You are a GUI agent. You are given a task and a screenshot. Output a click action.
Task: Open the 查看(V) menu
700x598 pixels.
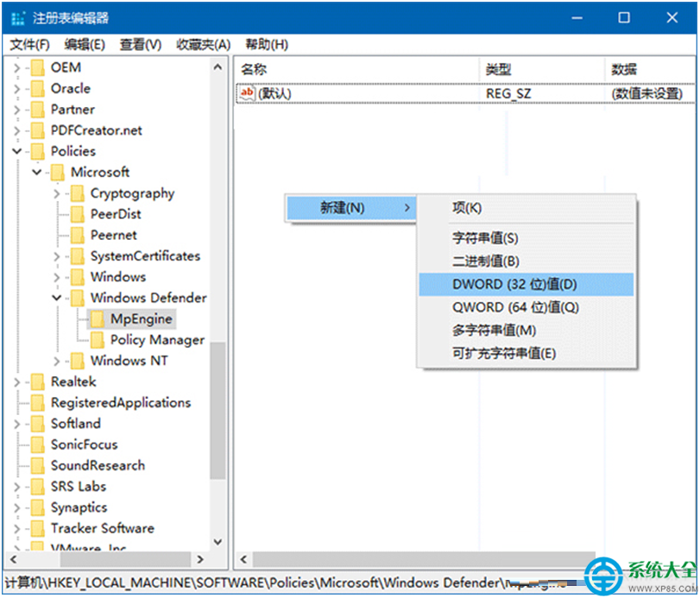tap(140, 45)
